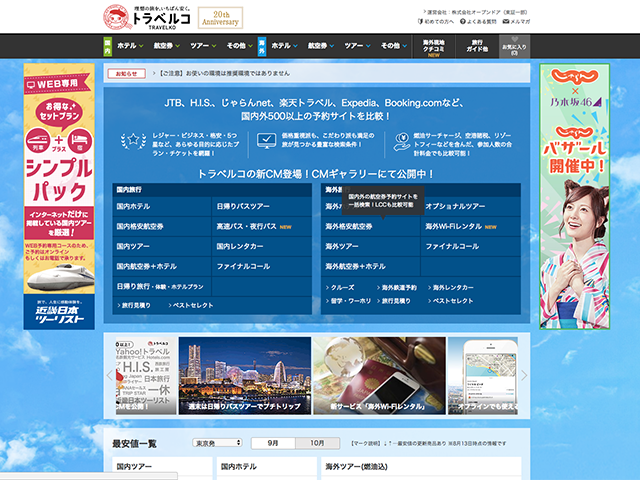Click the green 国内 navigation label

click(x=107, y=46)
